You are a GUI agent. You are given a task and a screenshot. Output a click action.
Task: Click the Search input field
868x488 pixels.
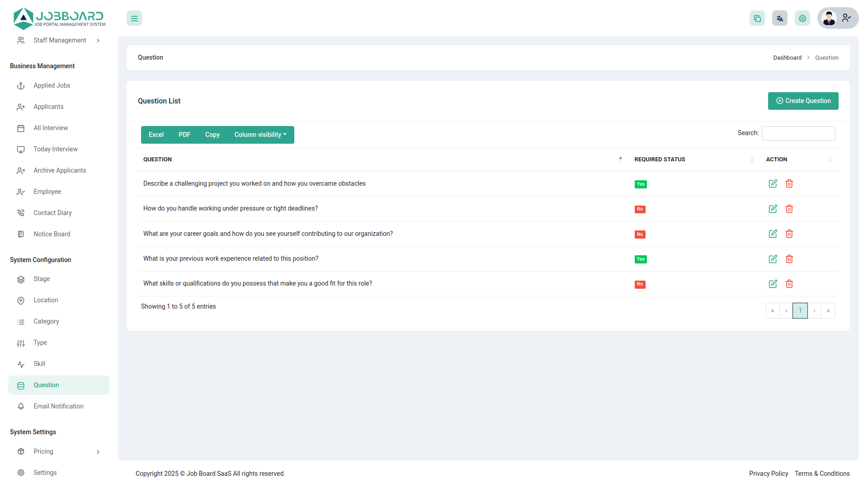tap(798, 133)
